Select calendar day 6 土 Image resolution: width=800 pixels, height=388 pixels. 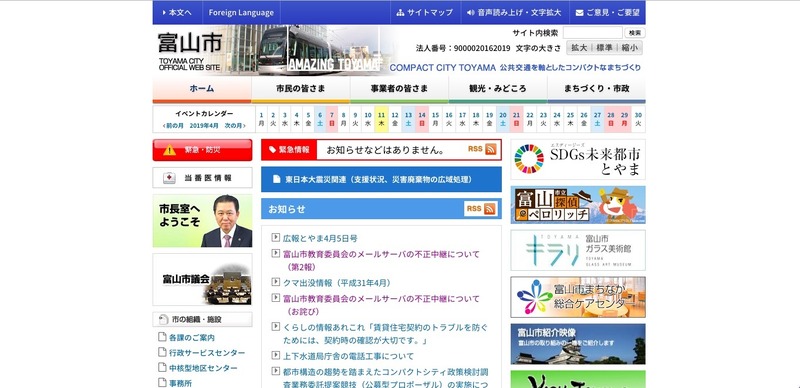click(x=320, y=119)
